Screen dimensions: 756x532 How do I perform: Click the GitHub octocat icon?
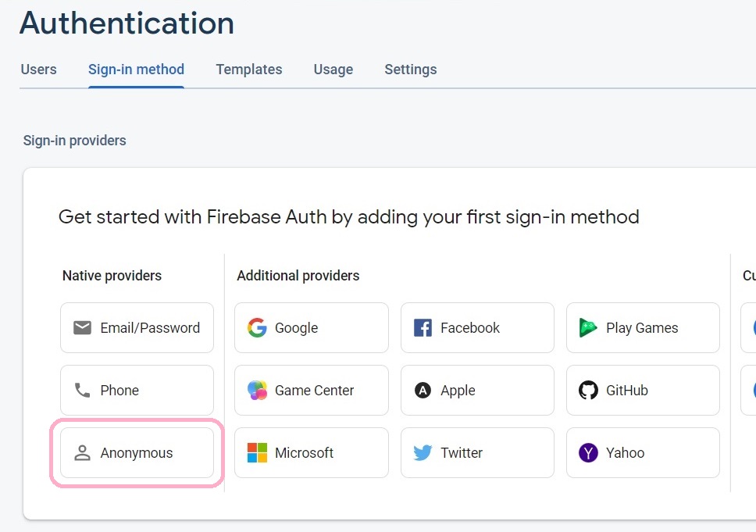(588, 391)
